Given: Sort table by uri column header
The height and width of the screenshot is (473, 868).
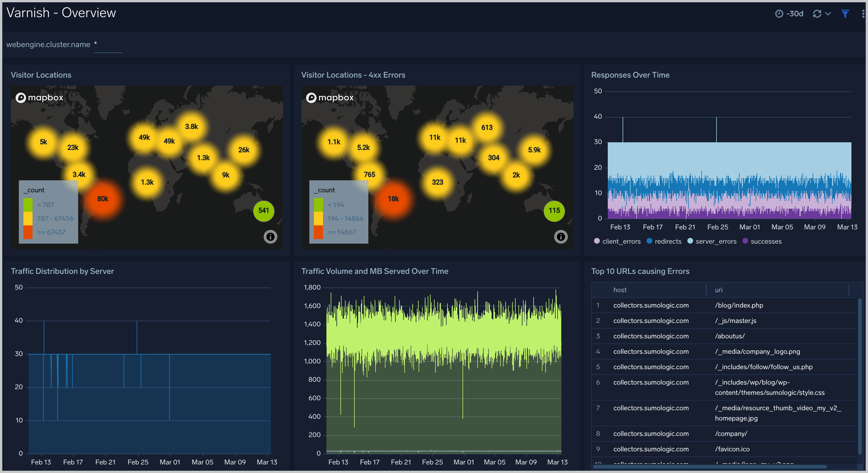Looking at the screenshot, I should (718, 290).
